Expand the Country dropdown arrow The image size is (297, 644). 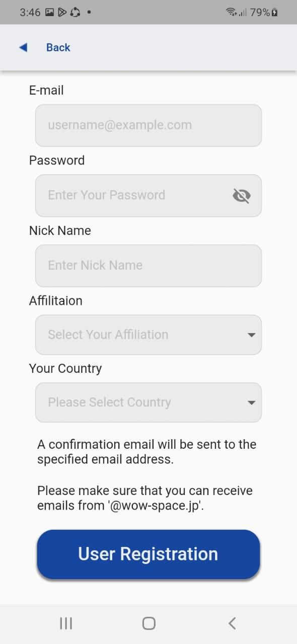tap(252, 403)
